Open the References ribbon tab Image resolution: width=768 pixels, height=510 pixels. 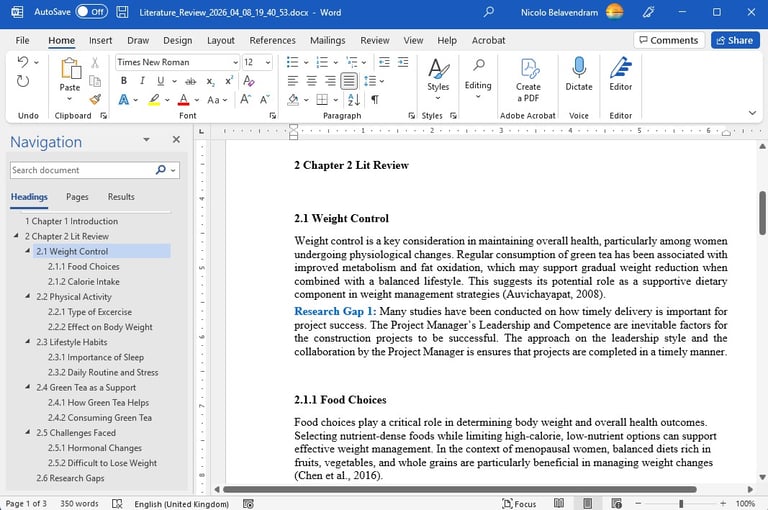click(x=272, y=41)
